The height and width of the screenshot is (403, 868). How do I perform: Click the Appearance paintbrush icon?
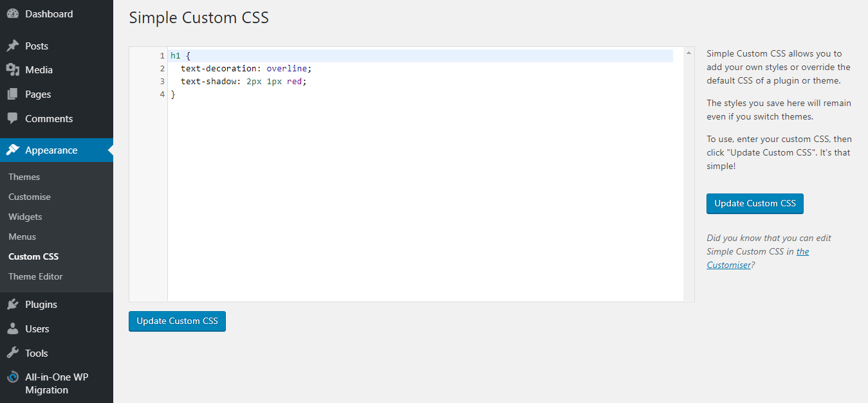click(12, 150)
